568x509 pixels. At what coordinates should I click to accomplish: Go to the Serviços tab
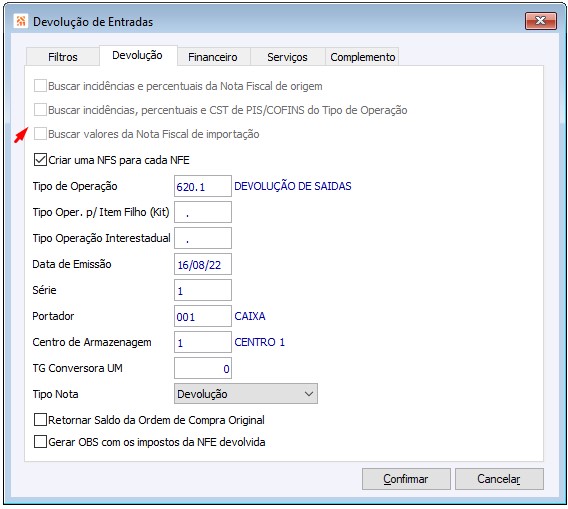click(x=287, y=57)
